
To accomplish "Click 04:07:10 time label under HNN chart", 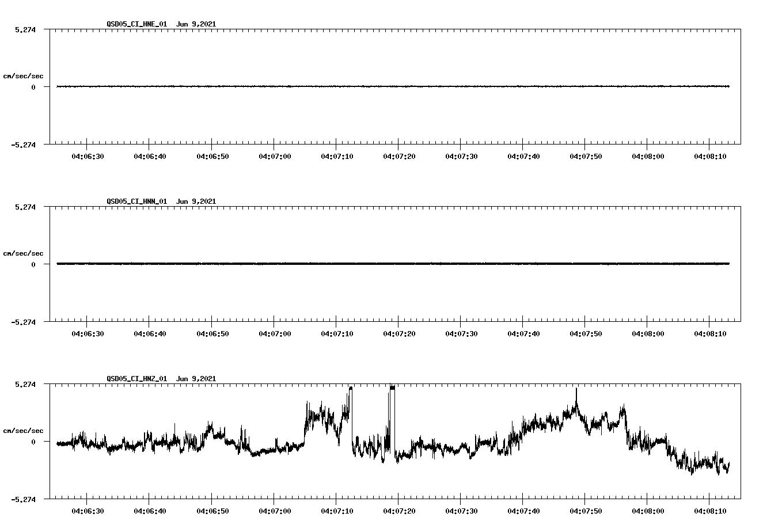I will (337, 334).
